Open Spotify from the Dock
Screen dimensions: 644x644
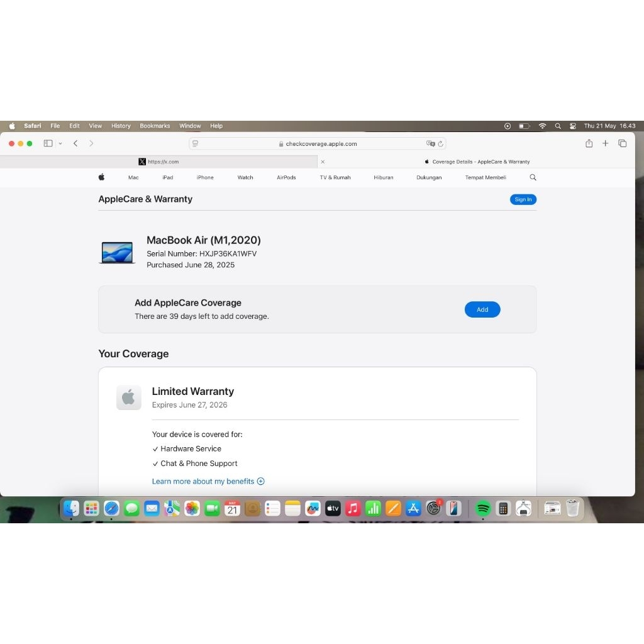[483, 508]
